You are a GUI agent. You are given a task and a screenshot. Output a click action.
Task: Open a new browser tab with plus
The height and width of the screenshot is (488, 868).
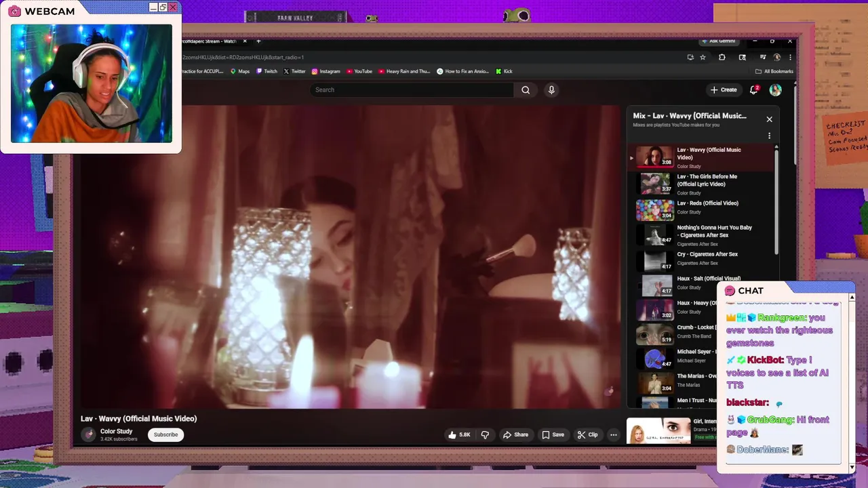tap(258, 41)
